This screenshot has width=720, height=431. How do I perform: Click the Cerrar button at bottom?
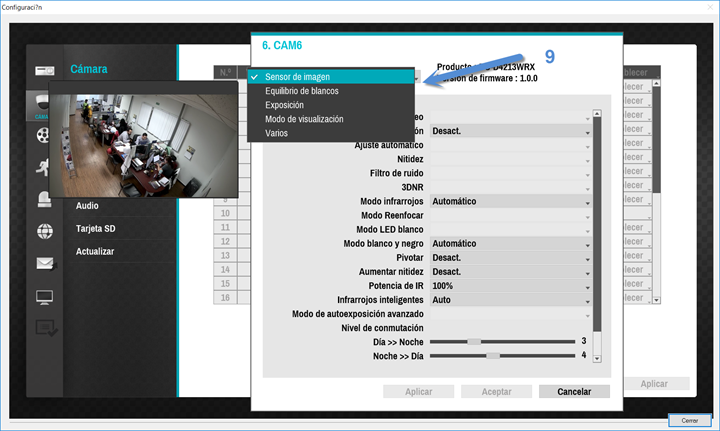[x=689, y=420]
